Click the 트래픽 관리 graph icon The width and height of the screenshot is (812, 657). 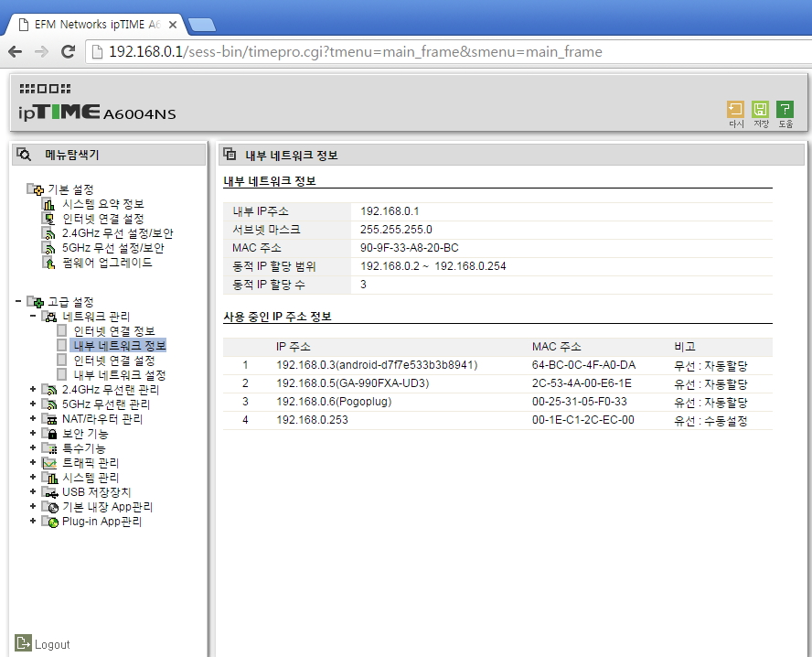coord(49,463)
